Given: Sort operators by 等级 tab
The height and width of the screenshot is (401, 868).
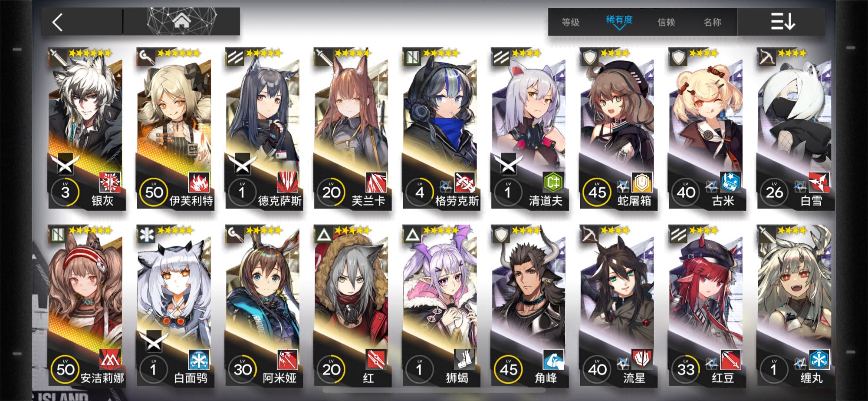Looking at the screenshot, I should point(570,22).
